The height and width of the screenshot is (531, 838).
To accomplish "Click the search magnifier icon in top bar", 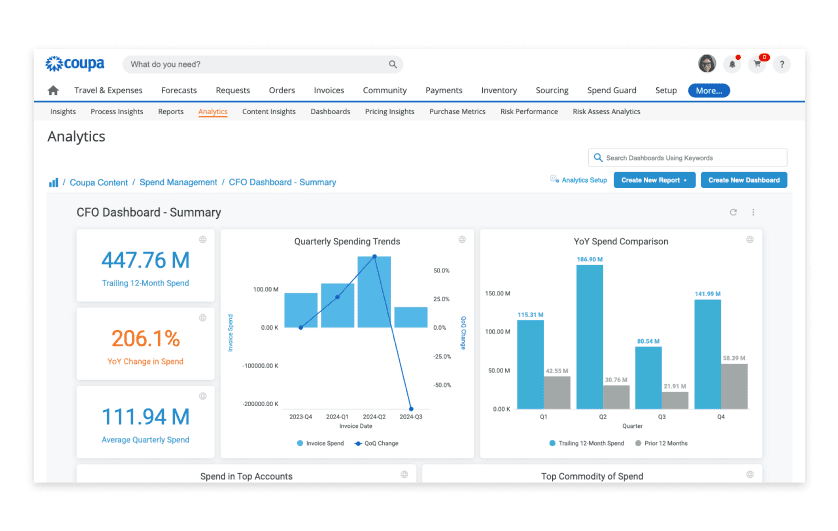I will [x=393, y=64].
